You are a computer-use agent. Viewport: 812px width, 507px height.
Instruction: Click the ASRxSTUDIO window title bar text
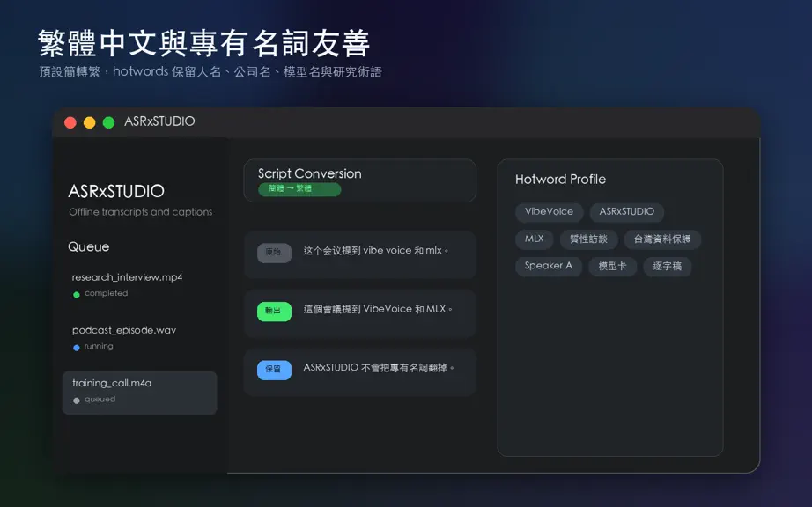click(x=159, y=121)
